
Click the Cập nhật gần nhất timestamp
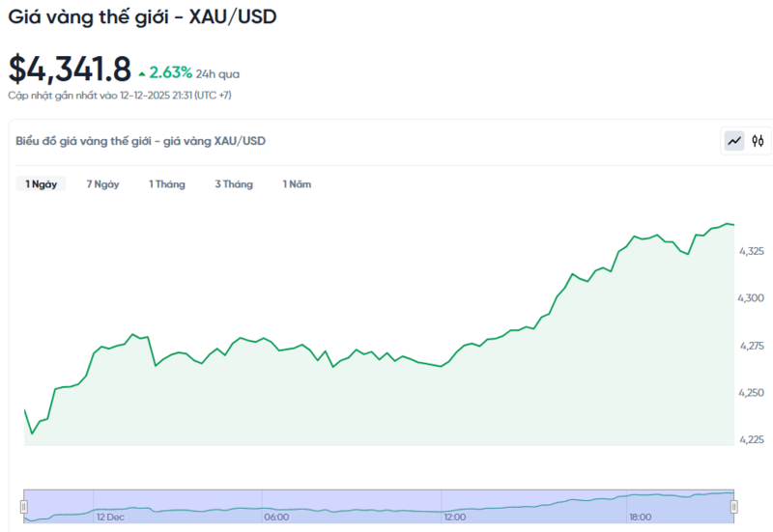click(120, 96)
